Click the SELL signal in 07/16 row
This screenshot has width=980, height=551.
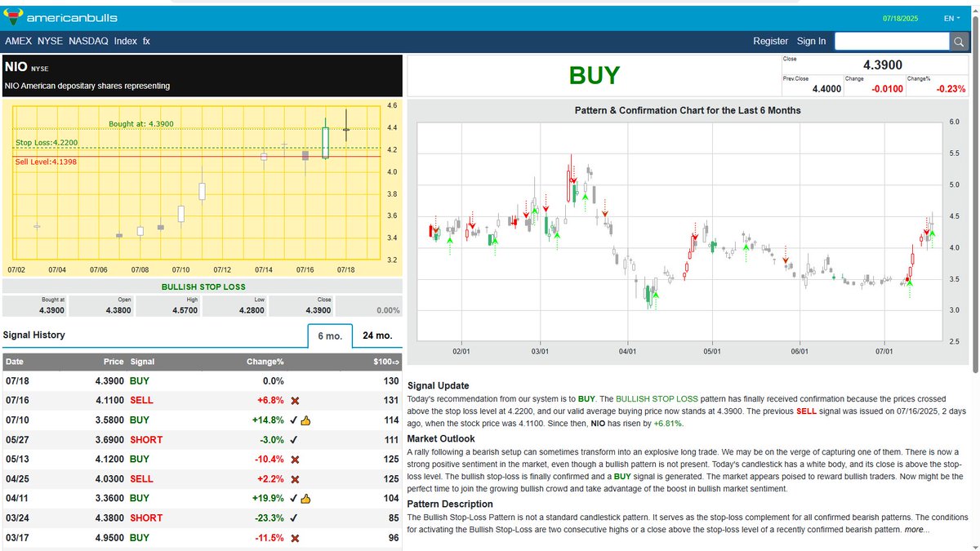[141, 401]
